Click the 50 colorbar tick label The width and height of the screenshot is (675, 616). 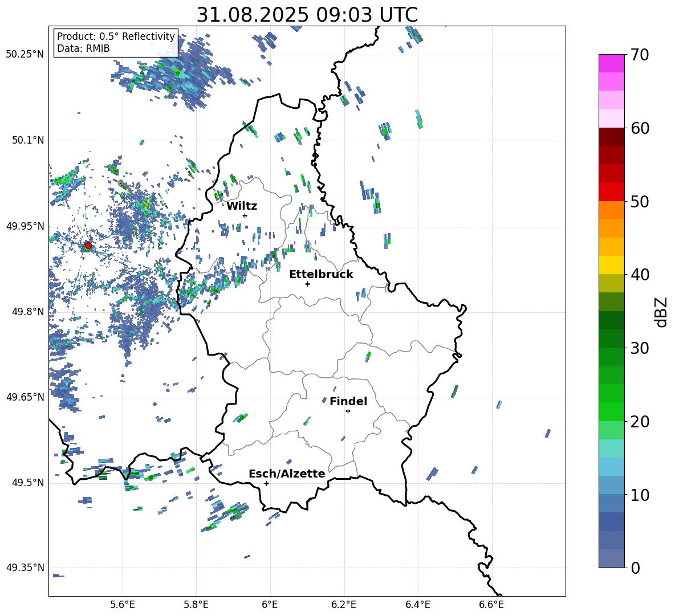[640, 202]
